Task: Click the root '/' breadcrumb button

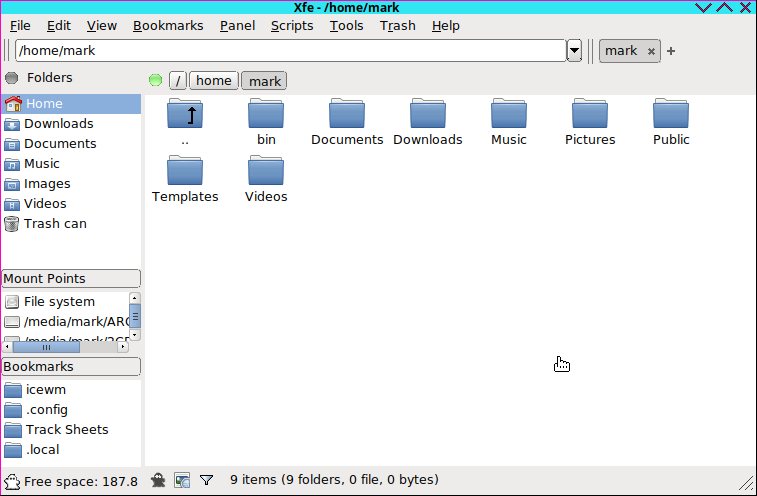Action: (178, 81)
